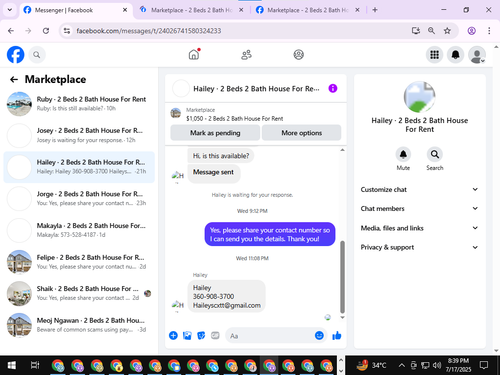Click browser back arrow
Image resolution: width=500 pixels, height=375 pixels.
click(x=11, y=31)
